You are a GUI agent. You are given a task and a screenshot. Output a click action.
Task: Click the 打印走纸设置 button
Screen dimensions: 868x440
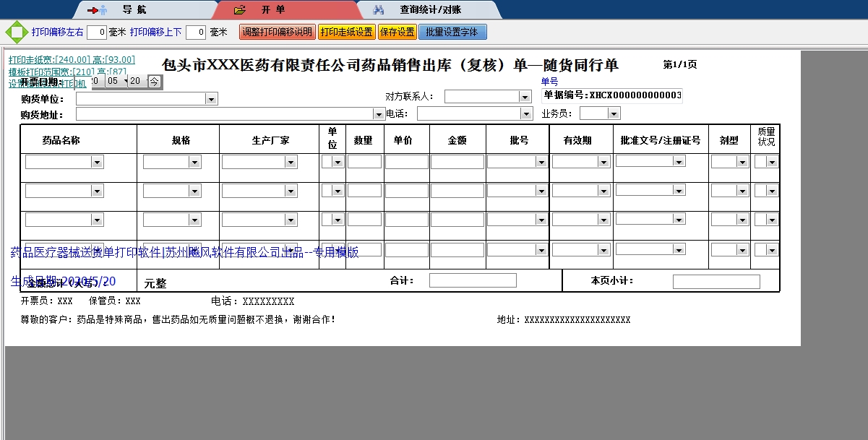[346, 33]
